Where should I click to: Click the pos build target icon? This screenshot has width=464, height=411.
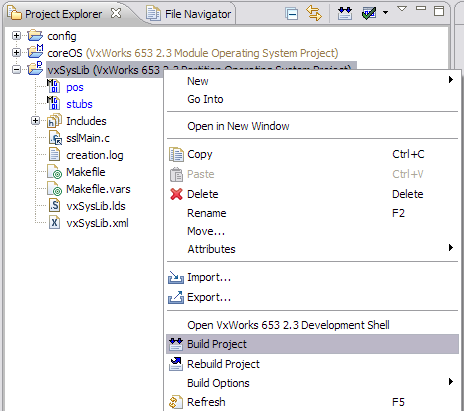(x=53, y=86)
